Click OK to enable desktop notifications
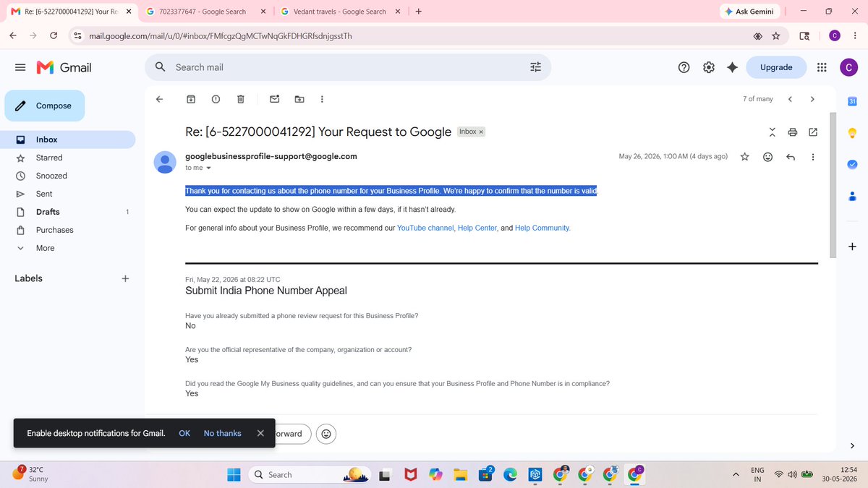 coord(184,433)
